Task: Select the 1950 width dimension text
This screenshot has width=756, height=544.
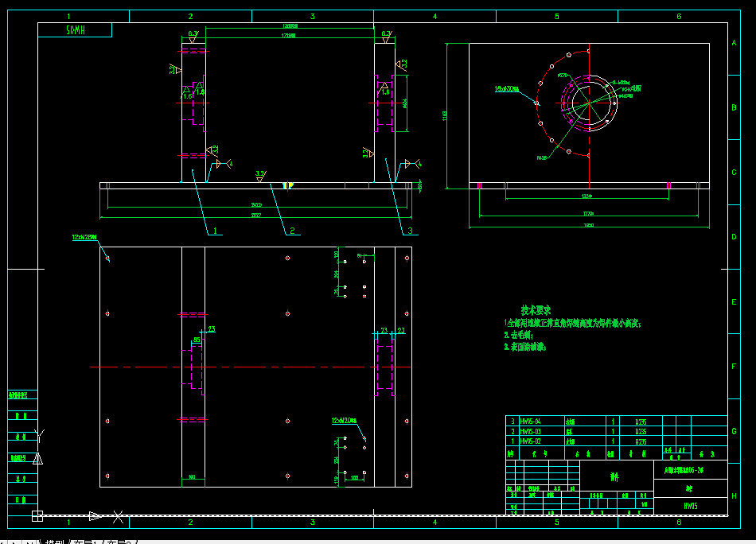Action: pos(589,225)
